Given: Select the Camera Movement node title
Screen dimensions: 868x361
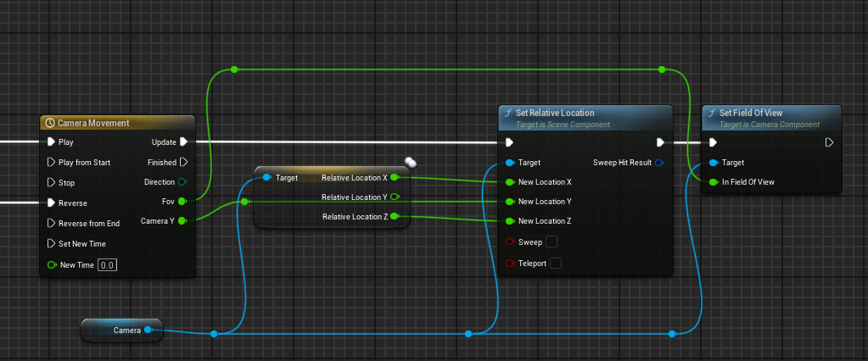Looking at the screenshot, I should point(93,123).
